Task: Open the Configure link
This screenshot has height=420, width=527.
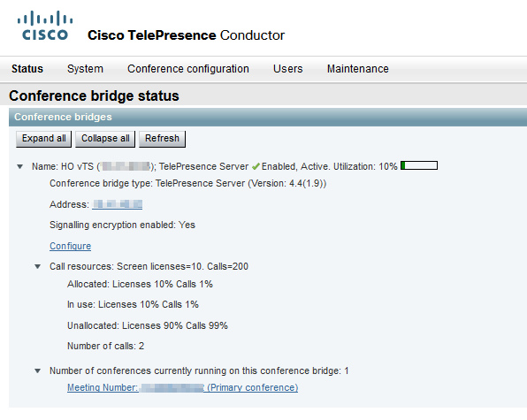Action: [x=70, y=246]
